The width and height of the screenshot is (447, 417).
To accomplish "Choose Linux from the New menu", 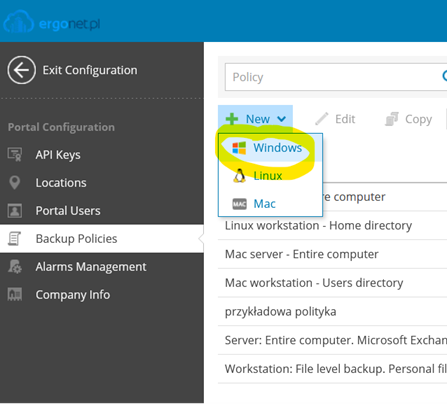I will click(x=270, y=176).
